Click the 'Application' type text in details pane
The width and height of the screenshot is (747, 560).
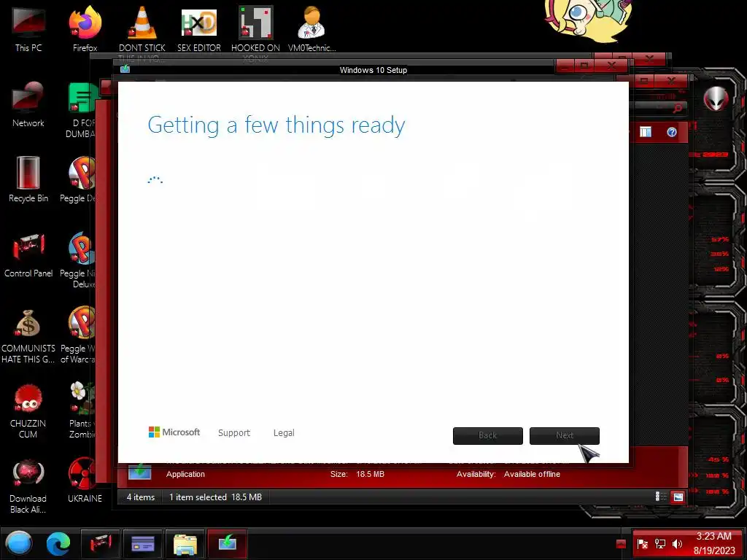point(185,474)
